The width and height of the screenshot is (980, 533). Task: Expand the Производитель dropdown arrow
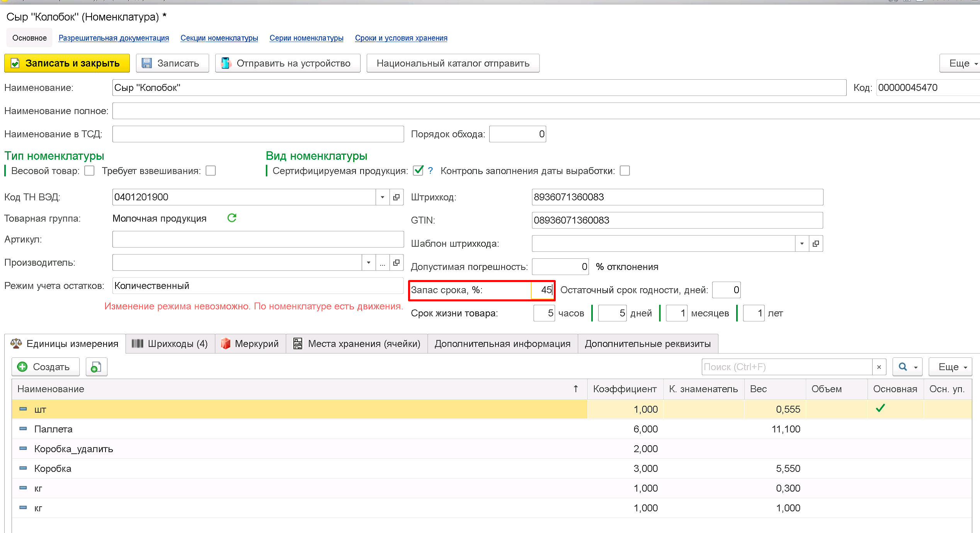click(368, 263)
